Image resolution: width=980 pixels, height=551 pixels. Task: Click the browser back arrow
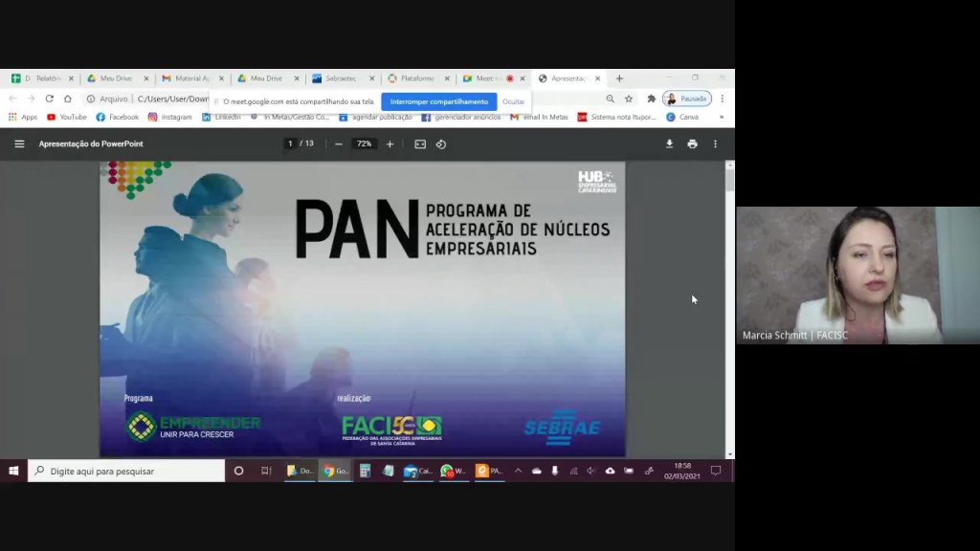click(12, 99)
